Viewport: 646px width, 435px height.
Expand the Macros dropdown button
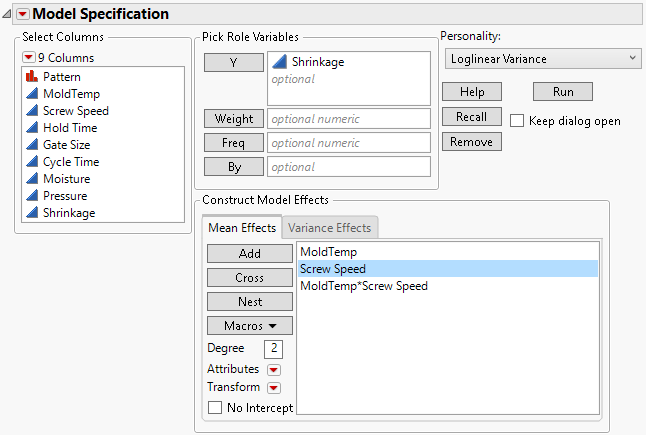(x=250, y=326)
